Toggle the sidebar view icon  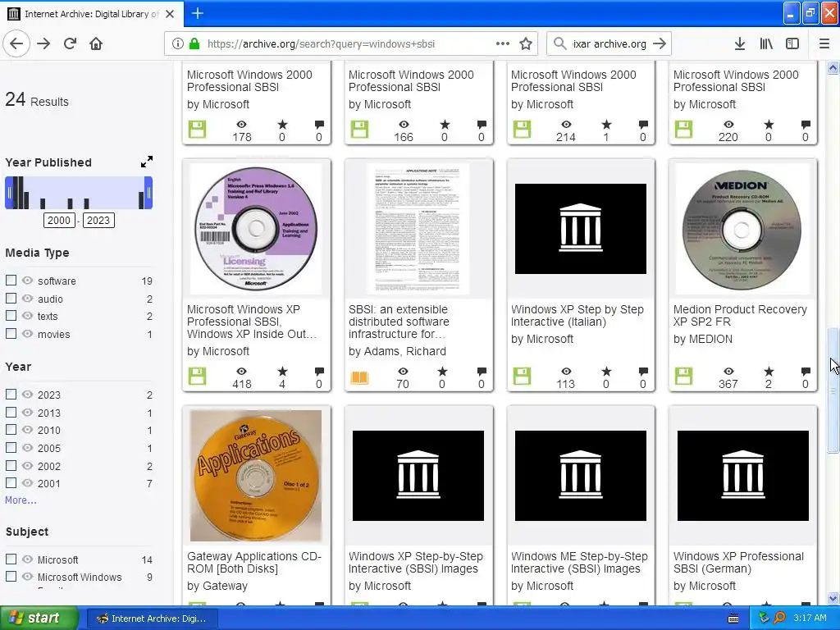[x=792, y=43]
